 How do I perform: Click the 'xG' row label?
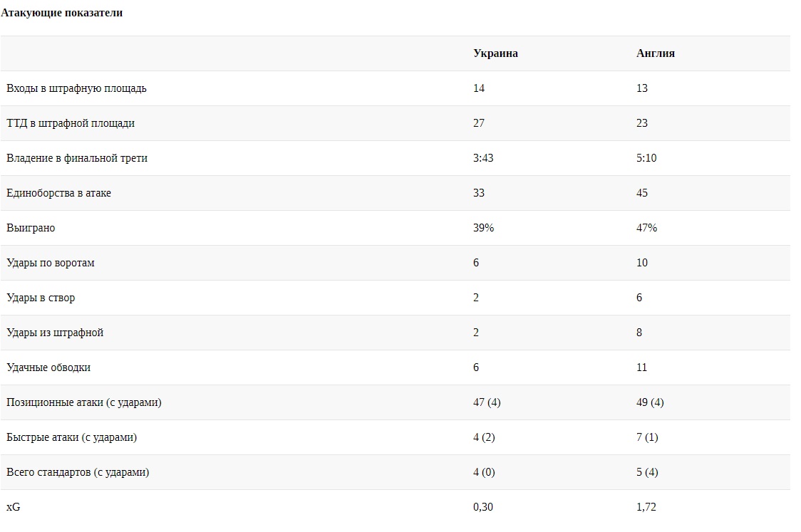pos(14,507)
